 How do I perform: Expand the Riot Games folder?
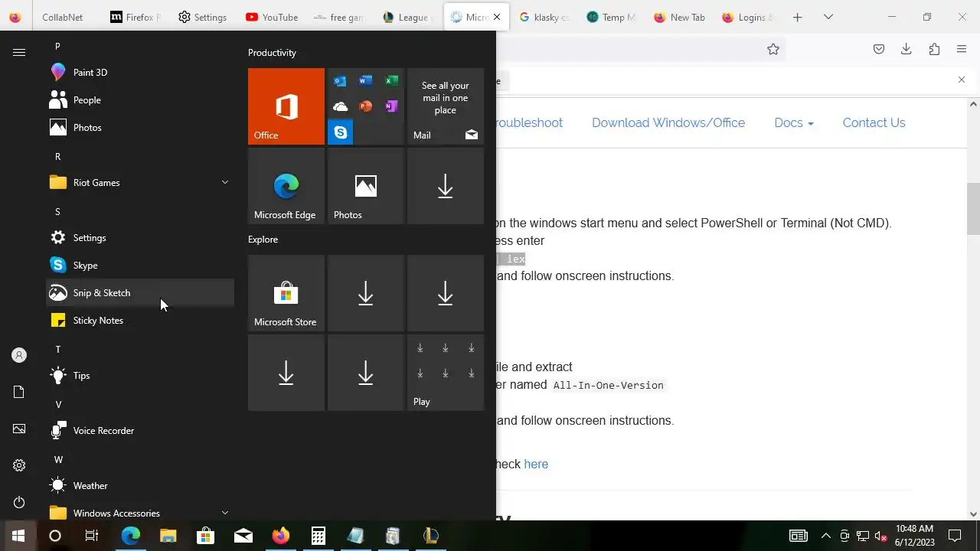tap(140, 183)
